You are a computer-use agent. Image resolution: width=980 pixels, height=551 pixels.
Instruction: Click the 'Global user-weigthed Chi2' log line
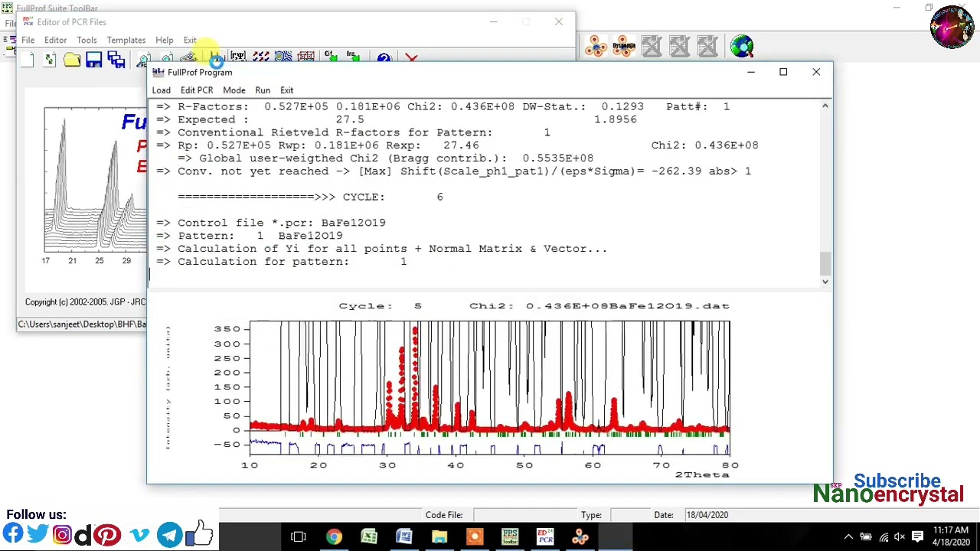point(385,158)
